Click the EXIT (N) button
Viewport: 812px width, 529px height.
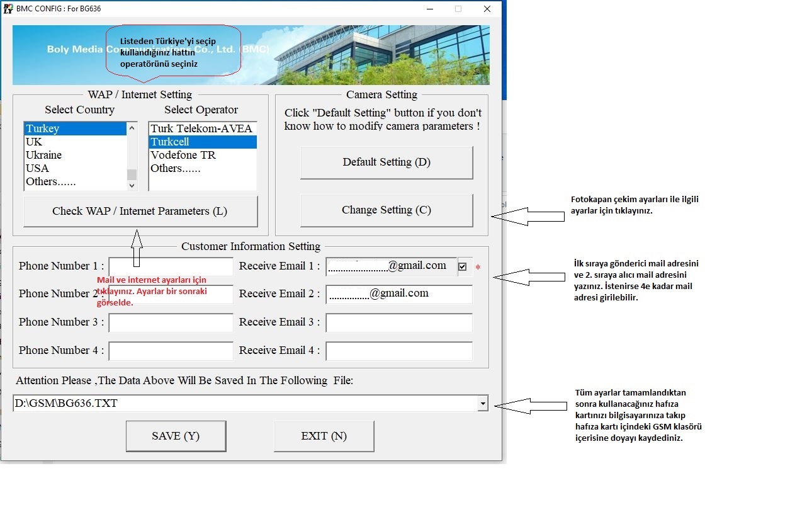(324, 436)
